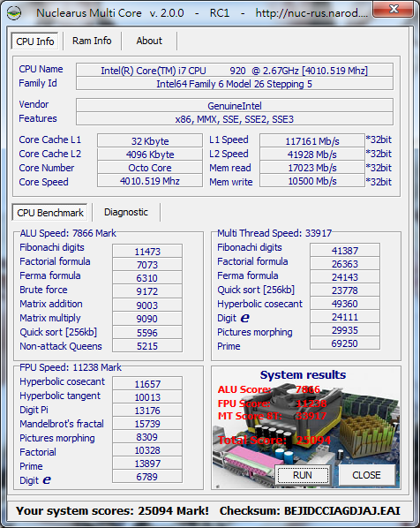This screenshot has width=420, height=528.
Task: Click Brute force score 9172
Action: coord(147,291)
